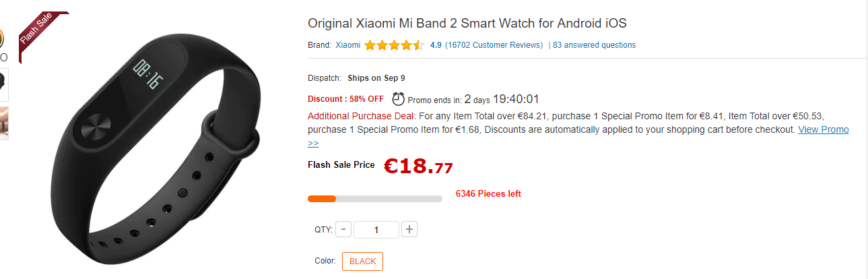Decrease quantity with the minus button
This screenshot has width=868, height=279.
343,229
